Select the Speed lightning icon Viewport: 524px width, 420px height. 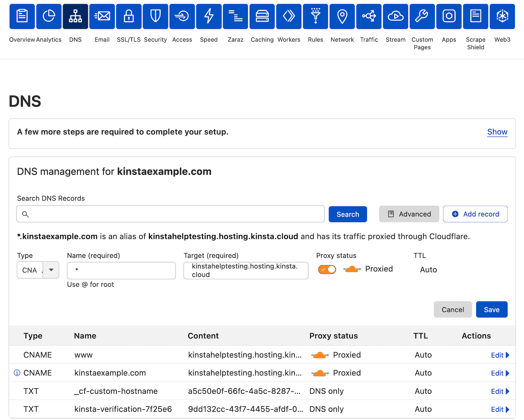tap(208, 16)
